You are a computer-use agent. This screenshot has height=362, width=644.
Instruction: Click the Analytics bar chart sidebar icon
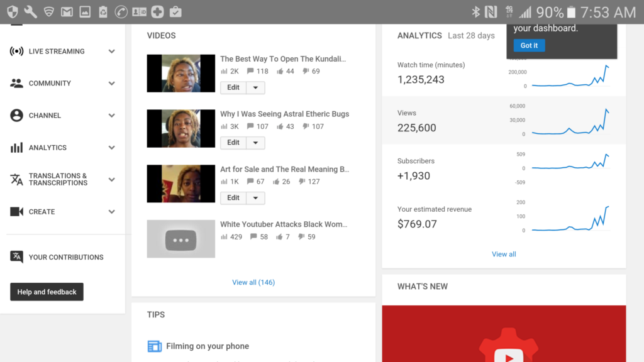[x=16, y=147]
